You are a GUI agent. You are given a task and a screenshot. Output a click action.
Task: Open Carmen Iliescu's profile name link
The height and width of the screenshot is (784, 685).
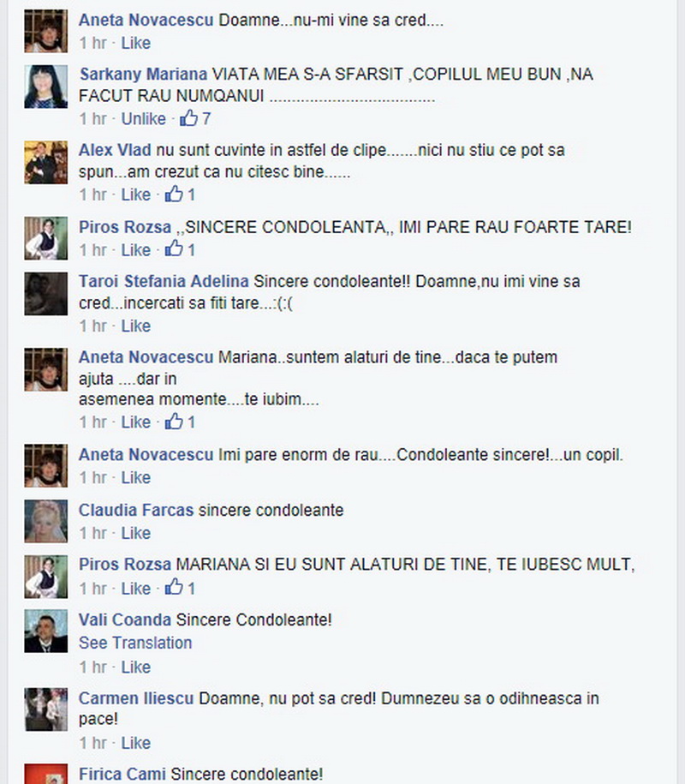(x=136, y=698)
